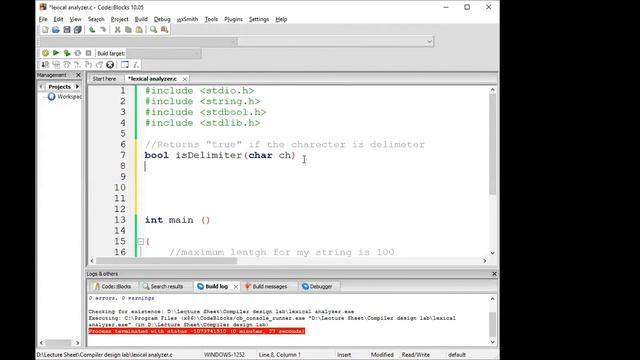Click the editor horizontal scrollbar thumb

[166, 261]
